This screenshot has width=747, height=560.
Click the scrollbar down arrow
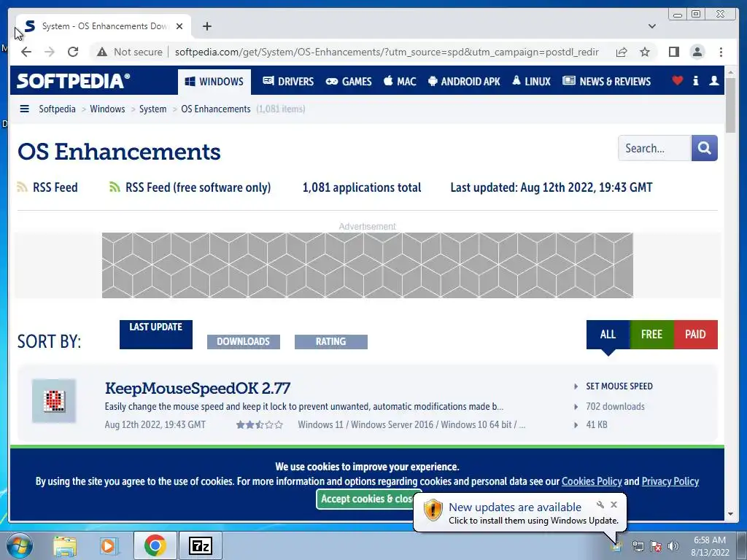730,514
